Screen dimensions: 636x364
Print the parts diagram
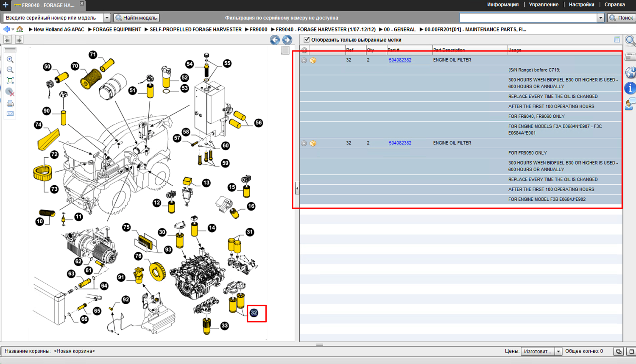pos(10,103)
